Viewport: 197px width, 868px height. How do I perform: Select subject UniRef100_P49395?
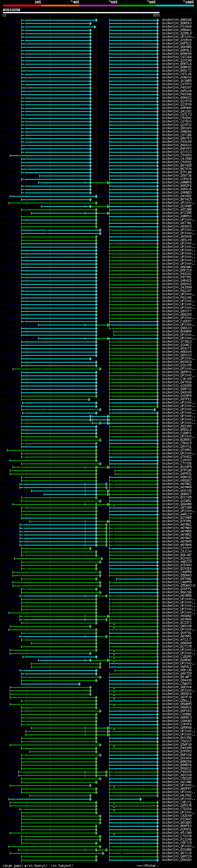click(177, 748)
